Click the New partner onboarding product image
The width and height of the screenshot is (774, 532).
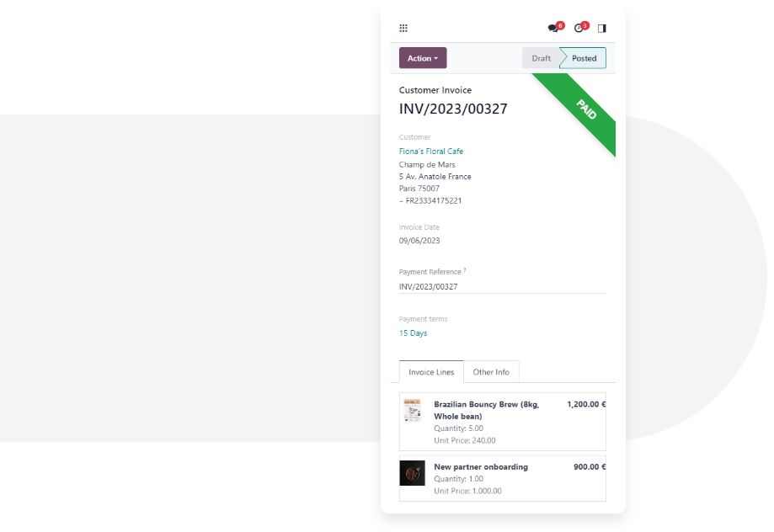[x=412, y=473]
